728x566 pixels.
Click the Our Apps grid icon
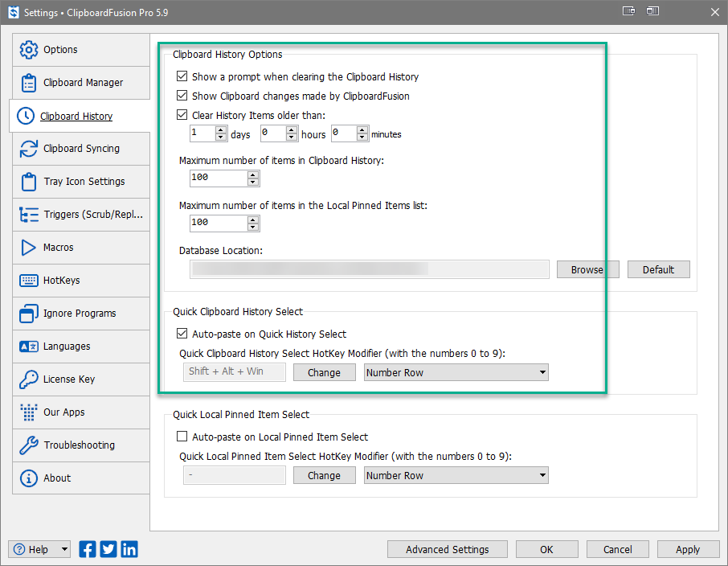point(28,412)
